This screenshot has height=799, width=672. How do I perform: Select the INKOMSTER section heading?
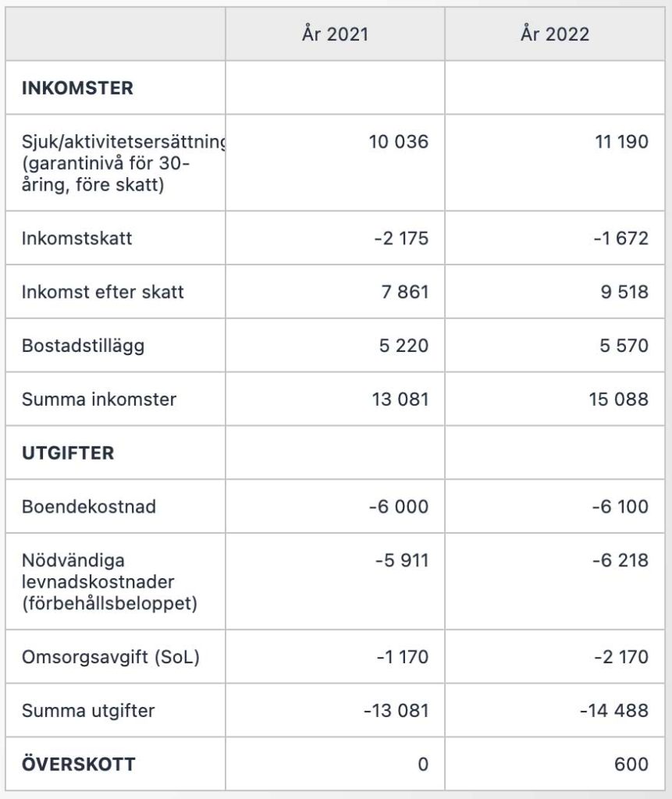tap(77, 88)
